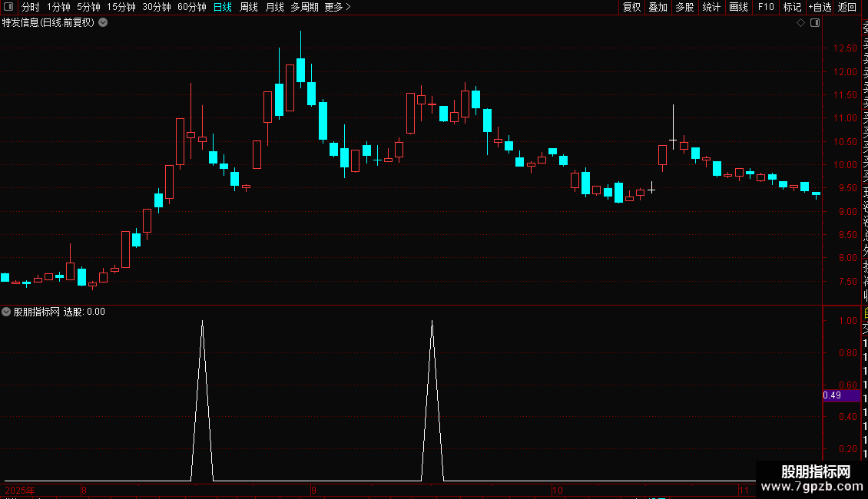Click the 选股: 0.00 value text

[x=84, y=312]
